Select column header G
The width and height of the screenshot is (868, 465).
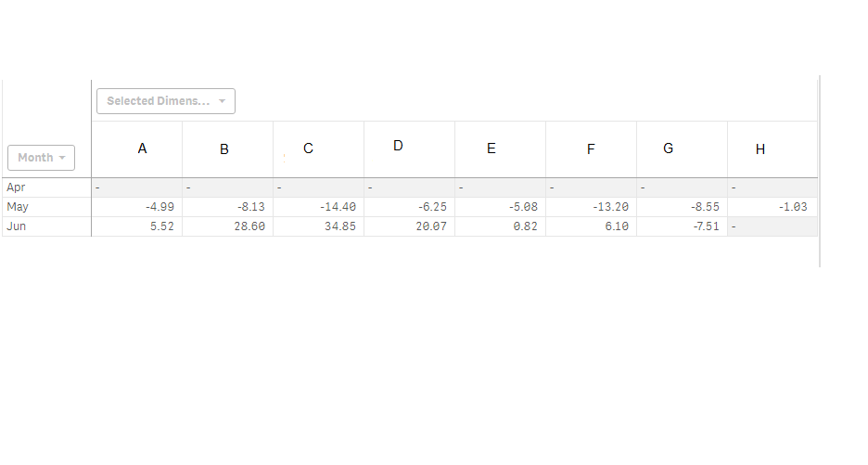(x=669, y=149)
